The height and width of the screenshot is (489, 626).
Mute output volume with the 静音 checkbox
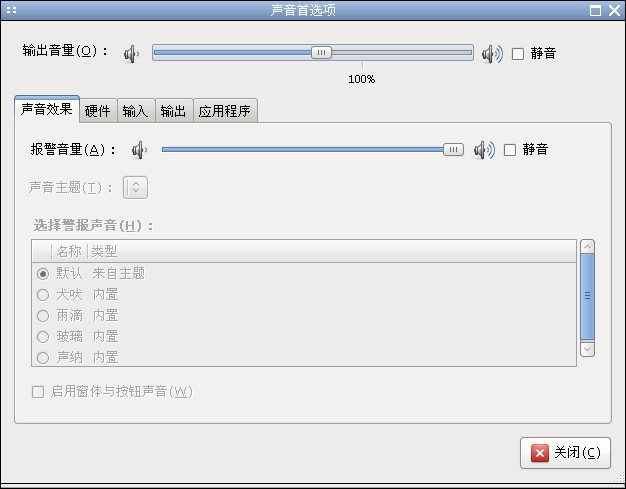tap(518, 53)
